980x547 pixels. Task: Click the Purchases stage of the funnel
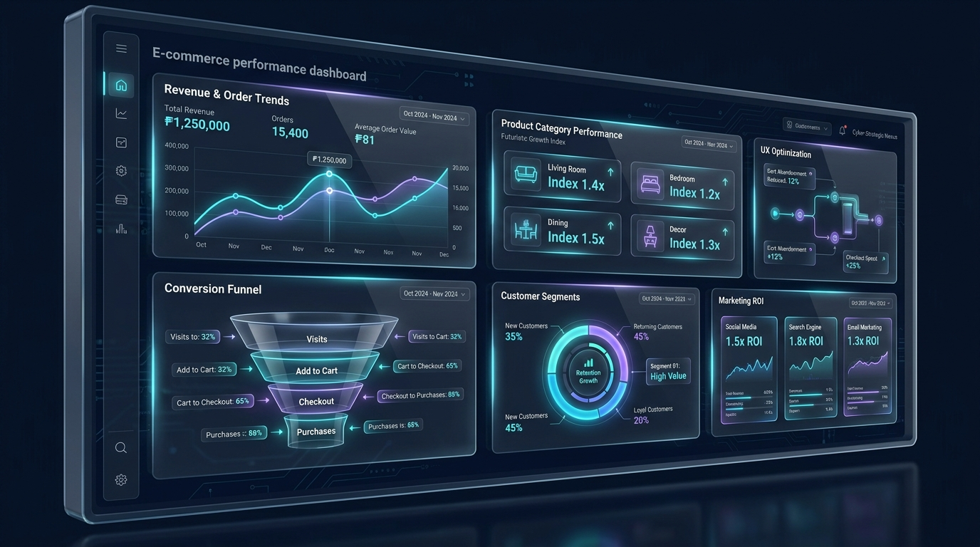316,431
